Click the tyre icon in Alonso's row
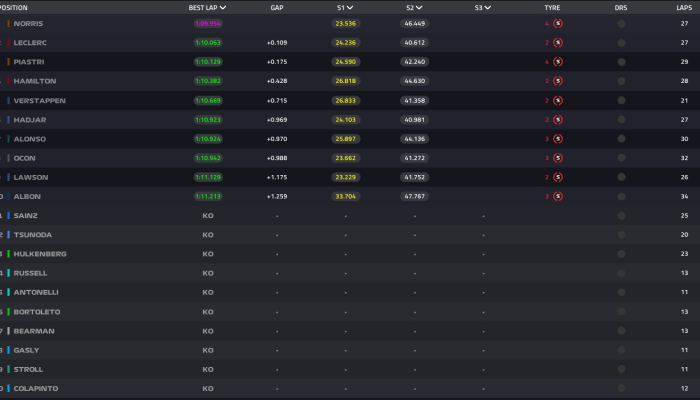This screenshot has width=700, height=400. click(x=557, y=139)
